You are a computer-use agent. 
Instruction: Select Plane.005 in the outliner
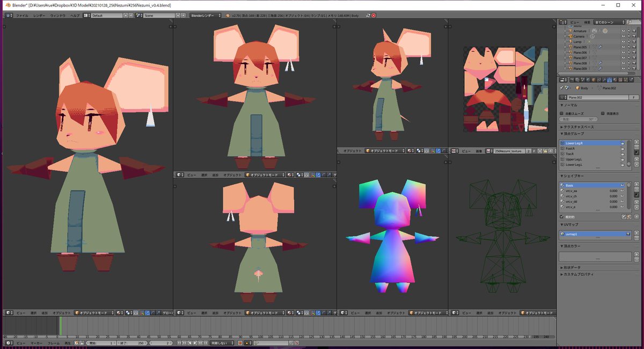[580, 47]
